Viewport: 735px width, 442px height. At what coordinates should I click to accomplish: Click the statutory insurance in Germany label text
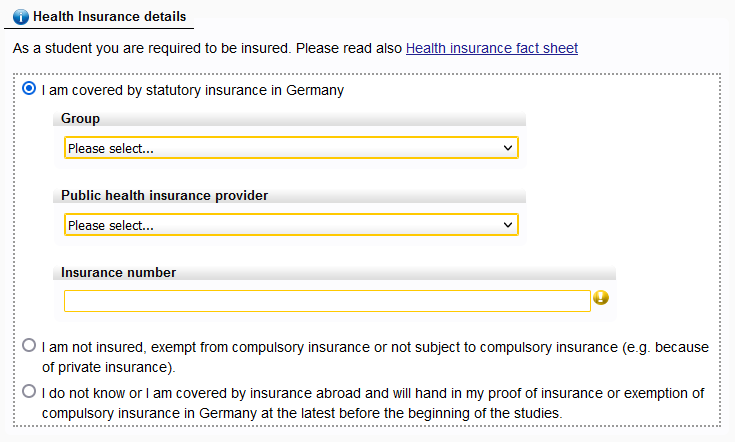(x=193, y=90)
